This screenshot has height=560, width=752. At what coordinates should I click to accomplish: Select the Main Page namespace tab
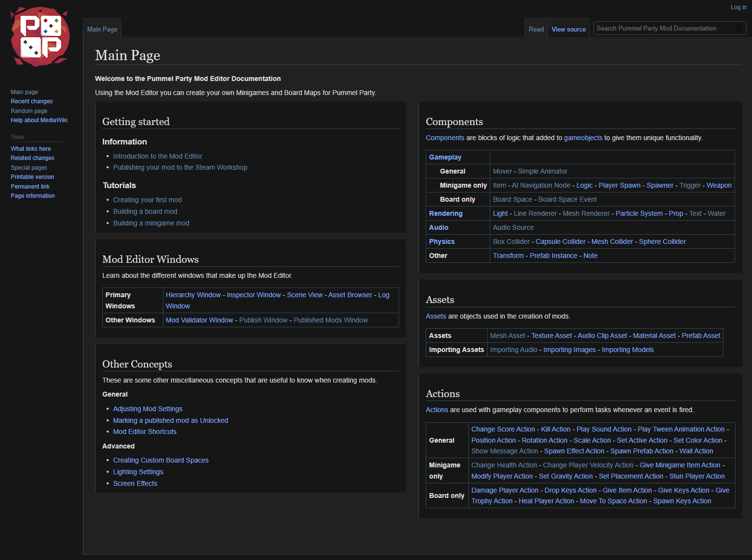click(x=102, y=30)
